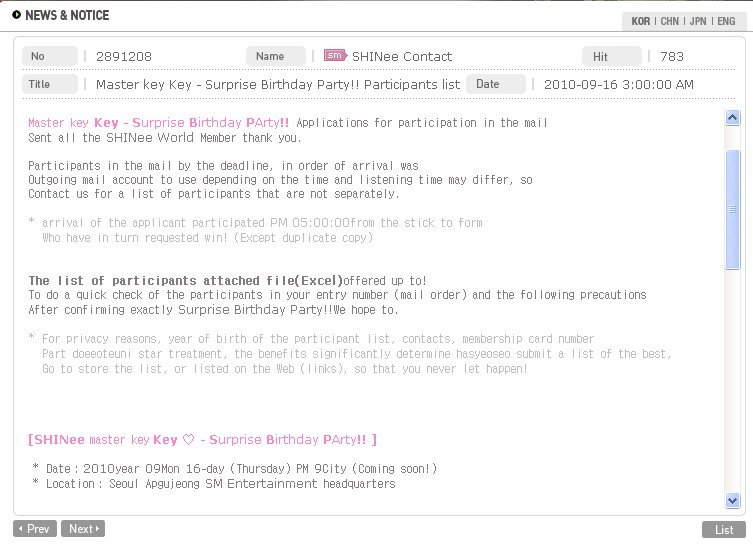Viewport: 753px width, 560px height.
Task: Click gray note 'arrival of the applicant participated'
Action: pyautogui.click(x=255, y=223)
